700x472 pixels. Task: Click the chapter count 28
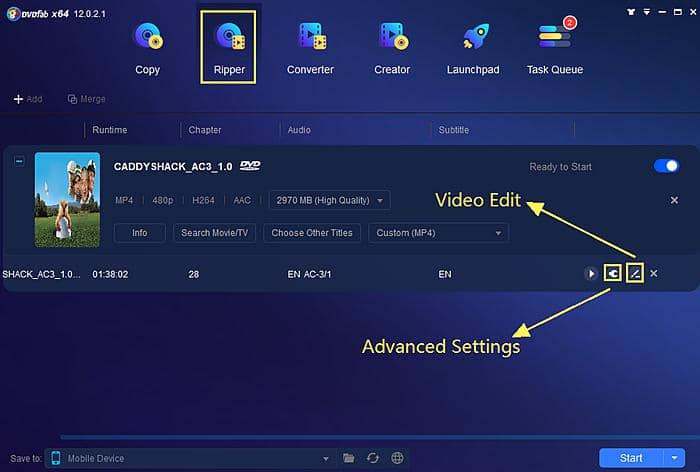pyautogui.click(x=194, y=274)
